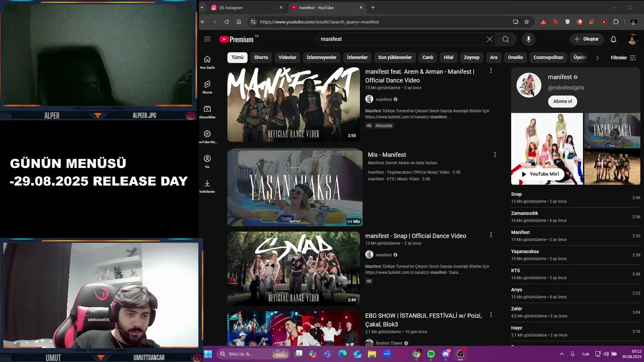Clear the search box with X
This screenshot has height=362, width=644.
(x=490, y=39)
